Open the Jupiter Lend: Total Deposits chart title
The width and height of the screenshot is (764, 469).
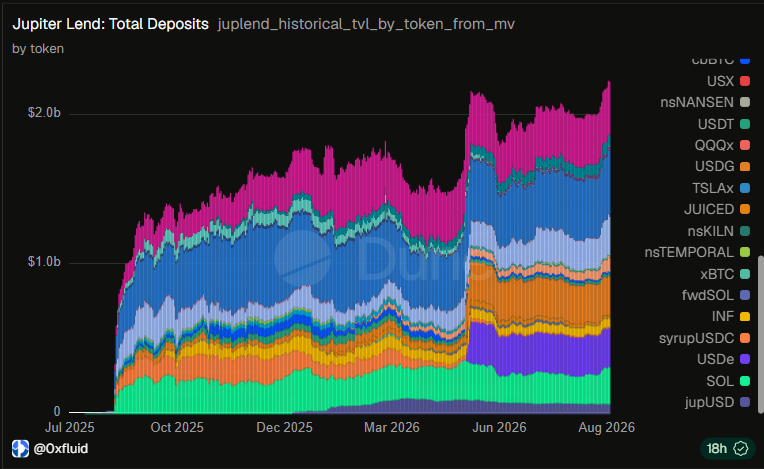pos(110,24)
